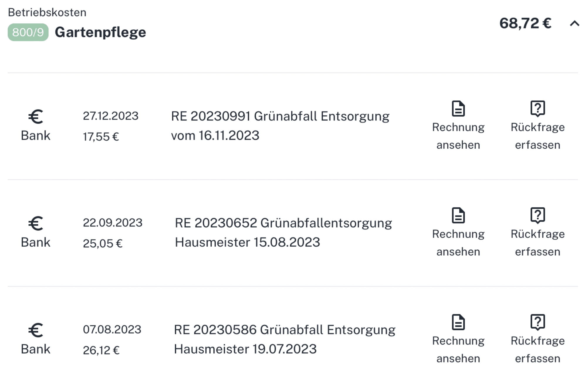Open invoice document icon for RE 20230652
Viewport: 588px width, 390px height.
(458, 215)
